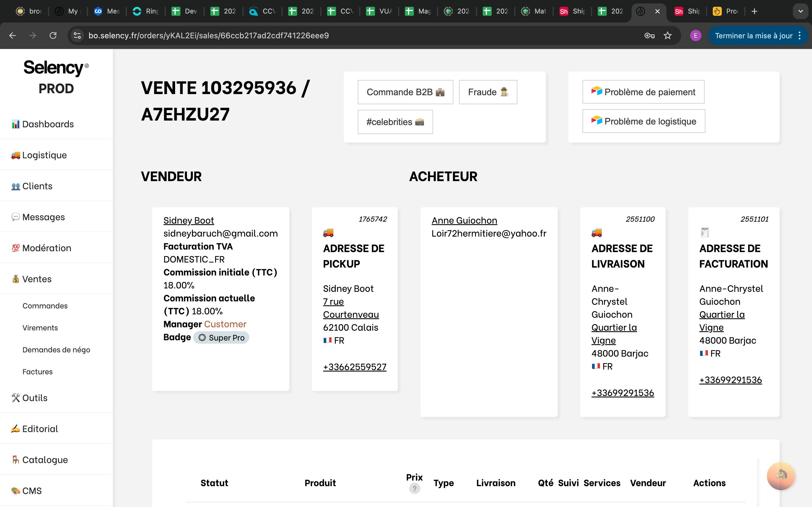Image resolution: width=812 pixels, height=507 pixels.
Task: Open Commandes in the sidebar
Action: [x=45, y=306]
